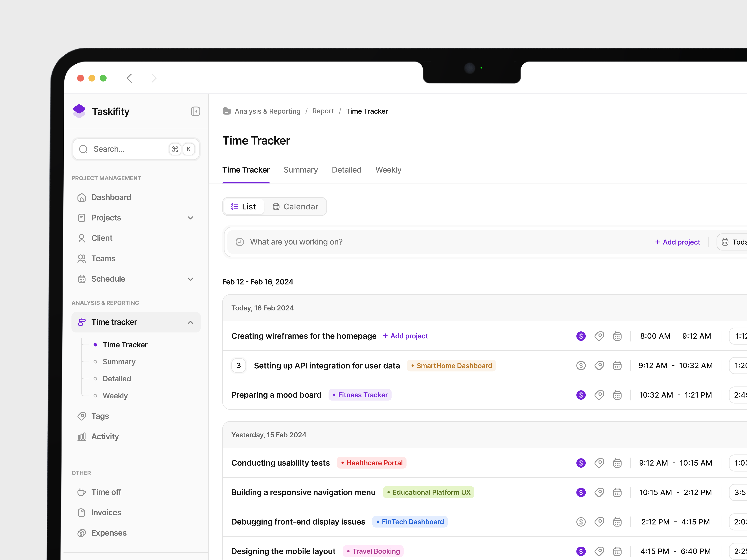Open Activity in the sidebar
Screen dimensions: 747x560
(x=136, y=436)
